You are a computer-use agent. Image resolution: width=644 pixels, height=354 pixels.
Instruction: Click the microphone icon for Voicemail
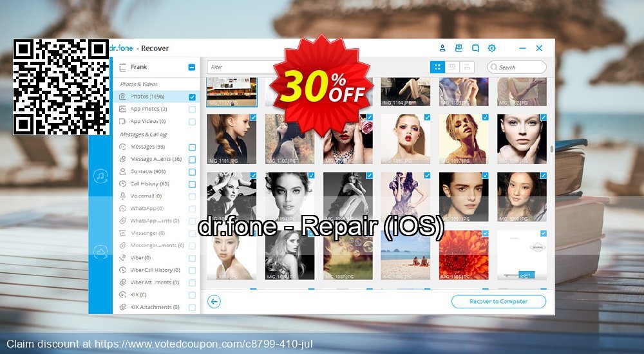[x=122, y=196]
